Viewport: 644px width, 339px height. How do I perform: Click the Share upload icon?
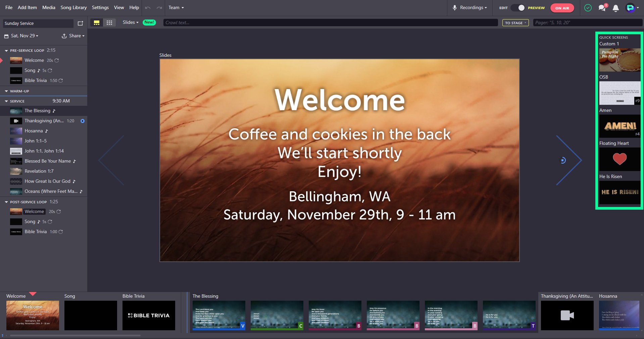(x=64, y=36)
